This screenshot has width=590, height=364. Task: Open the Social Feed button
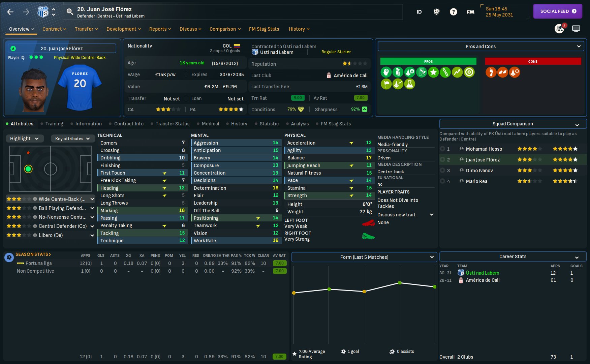(558, 11)
